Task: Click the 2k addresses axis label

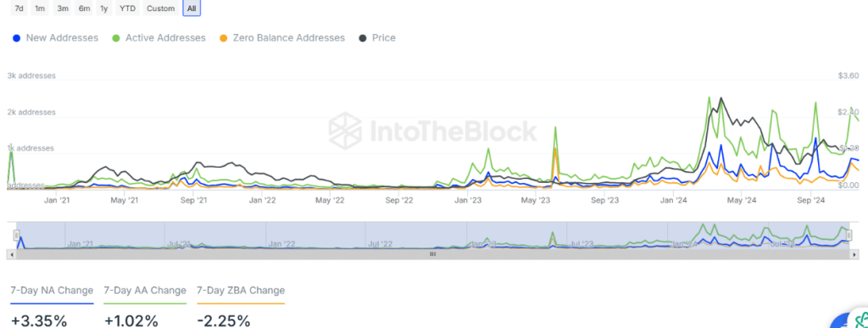Action: [x=31, y=112]
